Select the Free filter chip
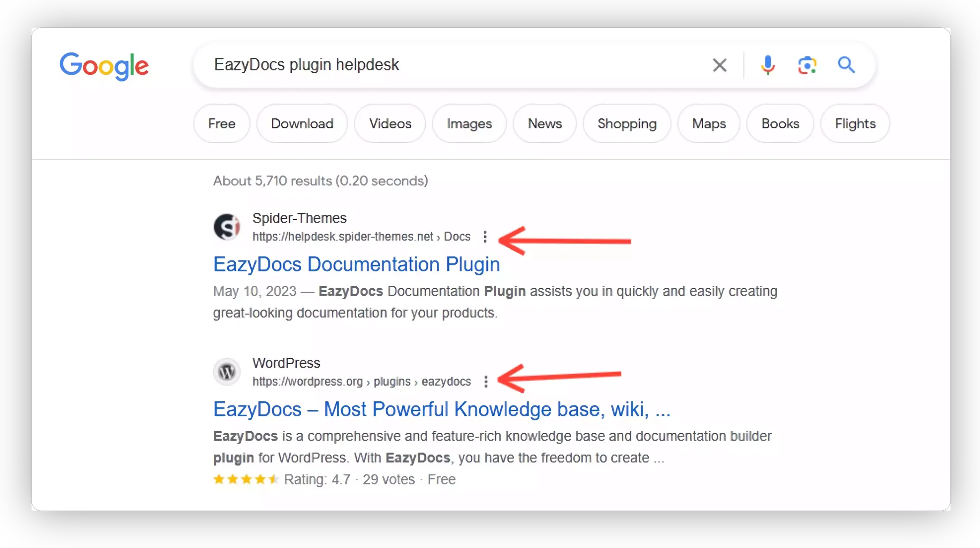 coord(222,124)
